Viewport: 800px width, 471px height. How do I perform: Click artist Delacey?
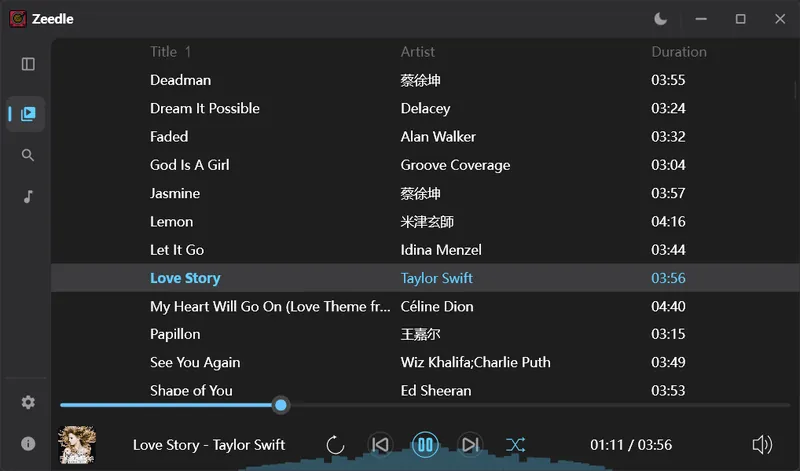(x=426, y=108)
